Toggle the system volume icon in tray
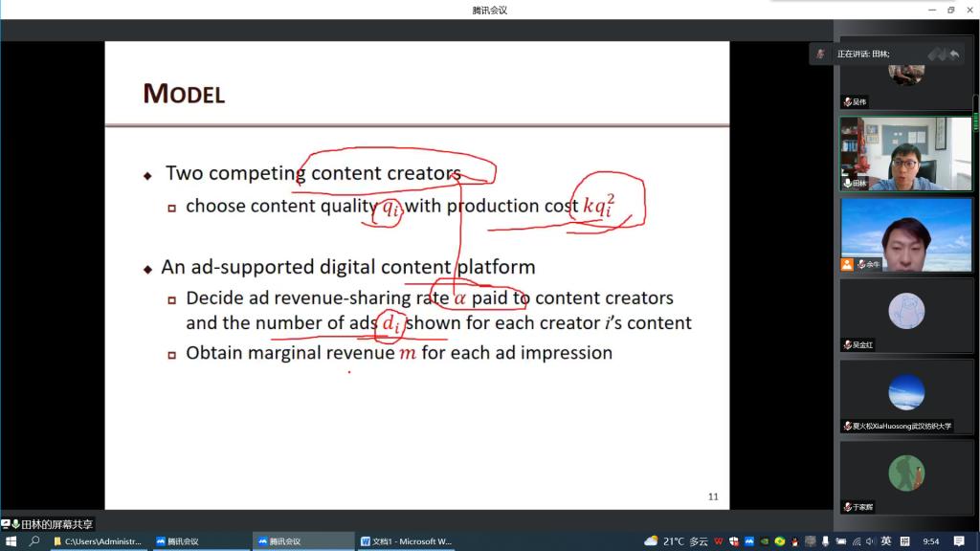980x551 pixels. pyautogui.click(x=870, y=541)
